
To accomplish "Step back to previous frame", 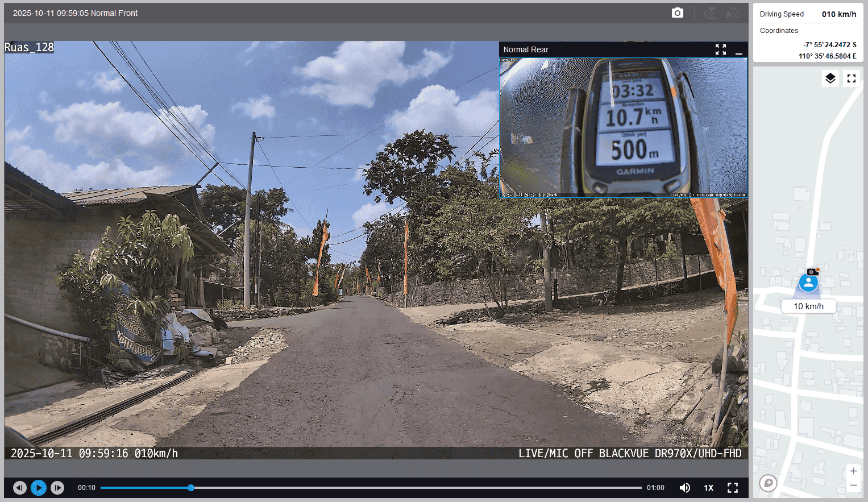I will (x=20, y=488).
